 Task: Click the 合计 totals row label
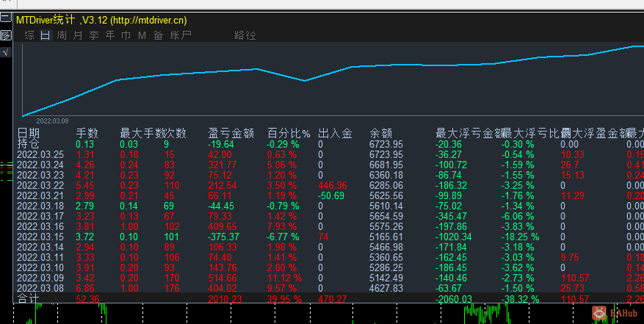pyautogui.click(x=29, y=299)
